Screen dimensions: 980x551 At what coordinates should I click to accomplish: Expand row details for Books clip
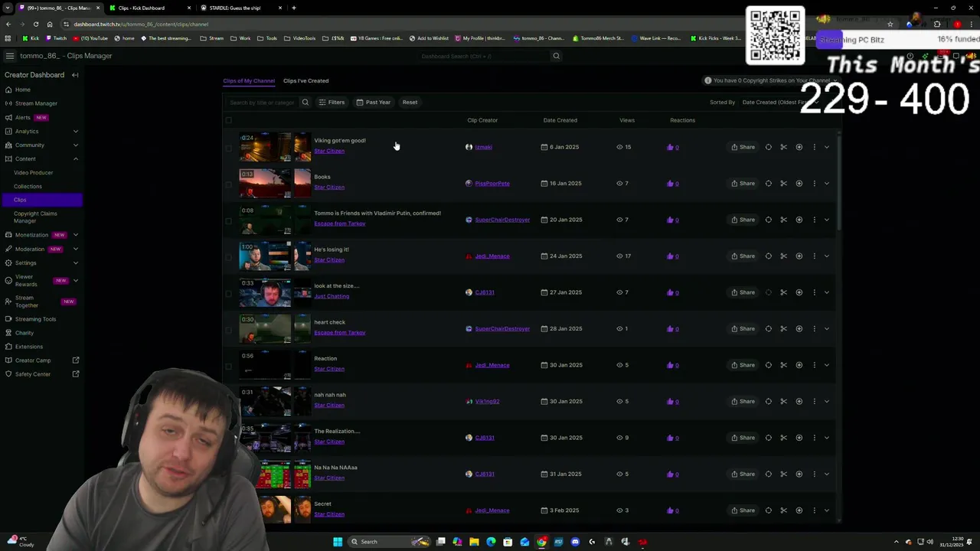click(x=827, y=184)
